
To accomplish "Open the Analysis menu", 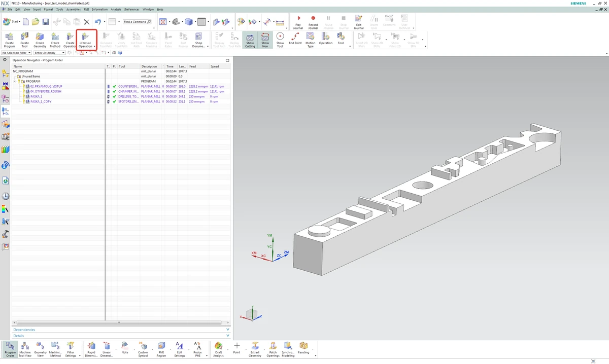I will (x=116, y=9).
